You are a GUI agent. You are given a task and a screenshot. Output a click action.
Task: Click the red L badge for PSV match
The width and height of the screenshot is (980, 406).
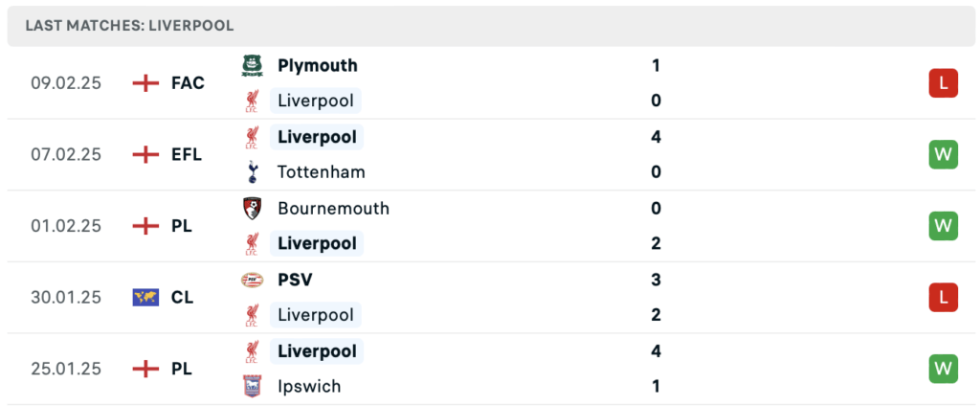coord(943,298)
